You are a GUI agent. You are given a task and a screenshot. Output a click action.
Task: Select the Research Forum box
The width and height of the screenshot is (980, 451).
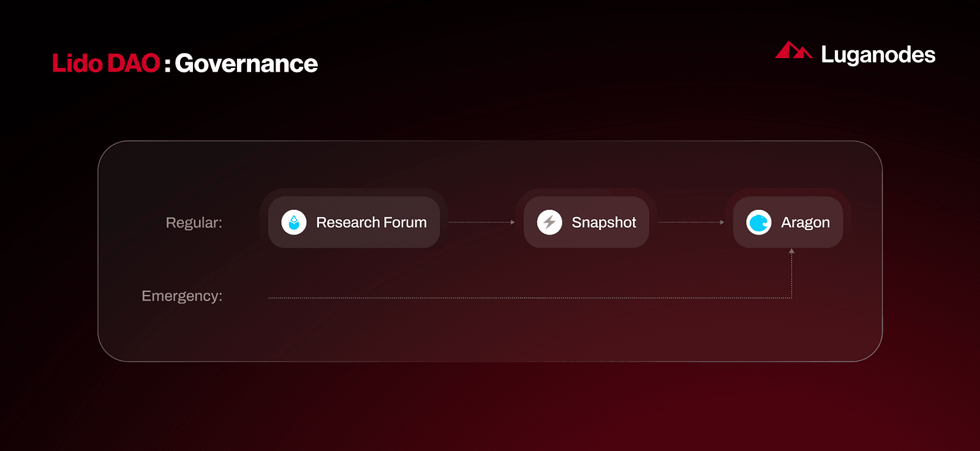tap(354, 222)
